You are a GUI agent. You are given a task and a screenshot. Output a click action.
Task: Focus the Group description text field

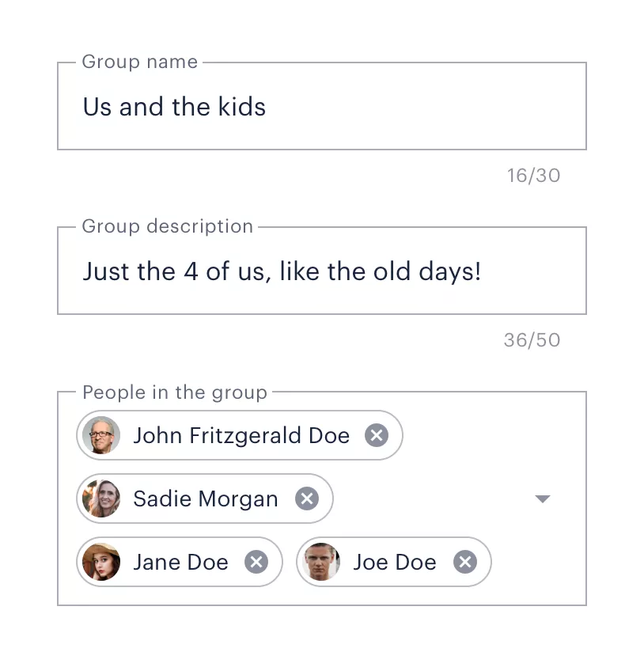pyautogui.click(x=322, y=271)
